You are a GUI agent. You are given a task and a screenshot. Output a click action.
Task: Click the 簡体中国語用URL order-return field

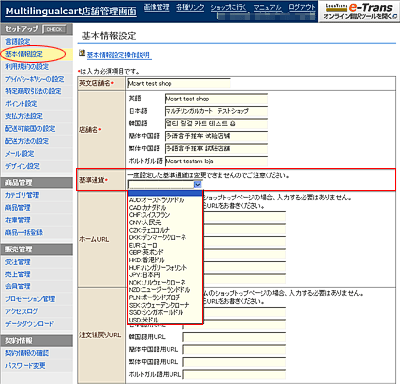point(234,350)
